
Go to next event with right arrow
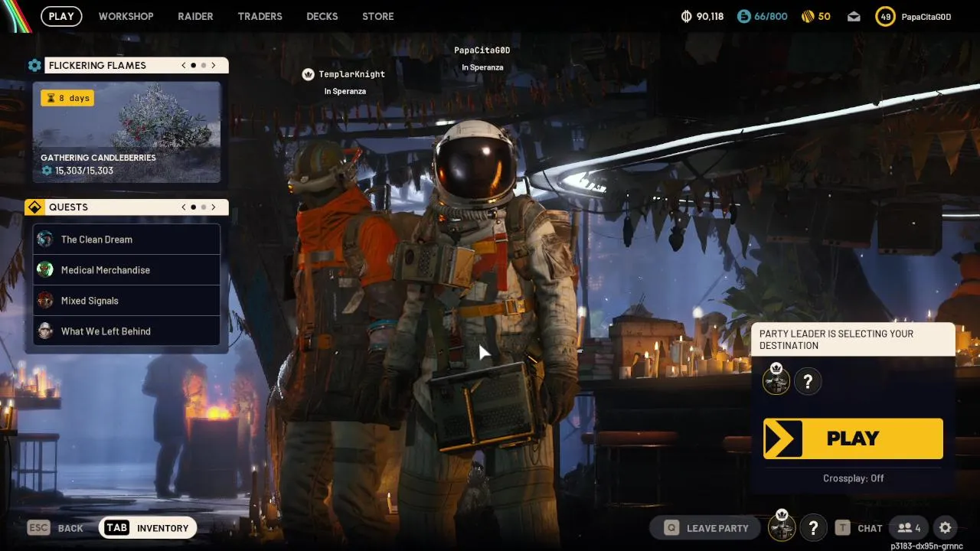(214, 65)
